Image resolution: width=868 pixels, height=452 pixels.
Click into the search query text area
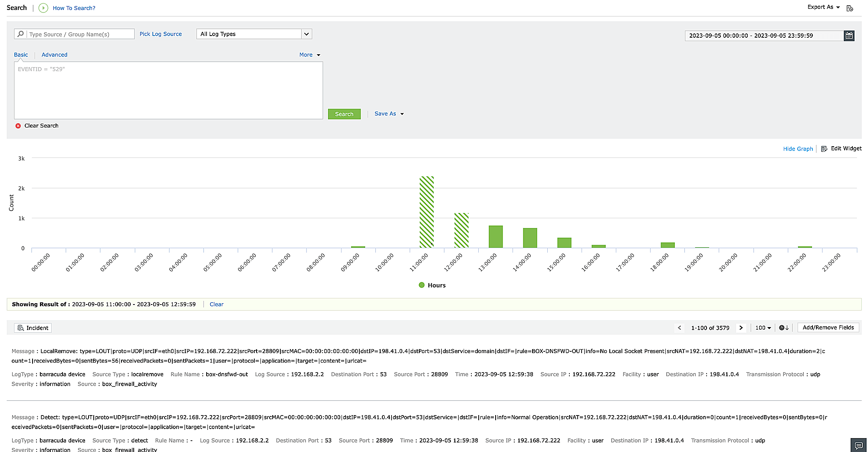(x=168, y=90)
